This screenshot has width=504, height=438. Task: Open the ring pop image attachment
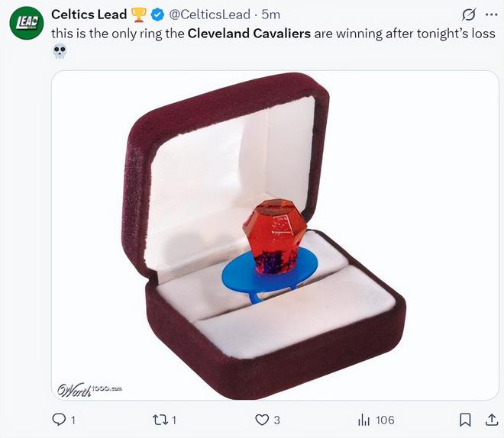275,235
